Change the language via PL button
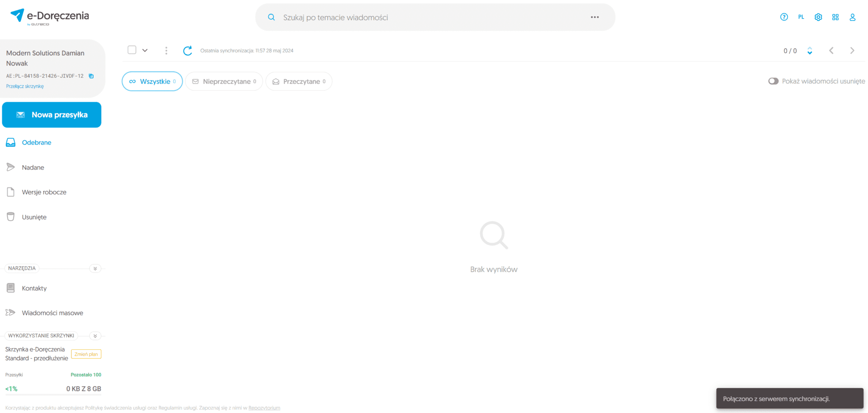The width and height of the screenshot is (868, 413). (x=801, y=17)
